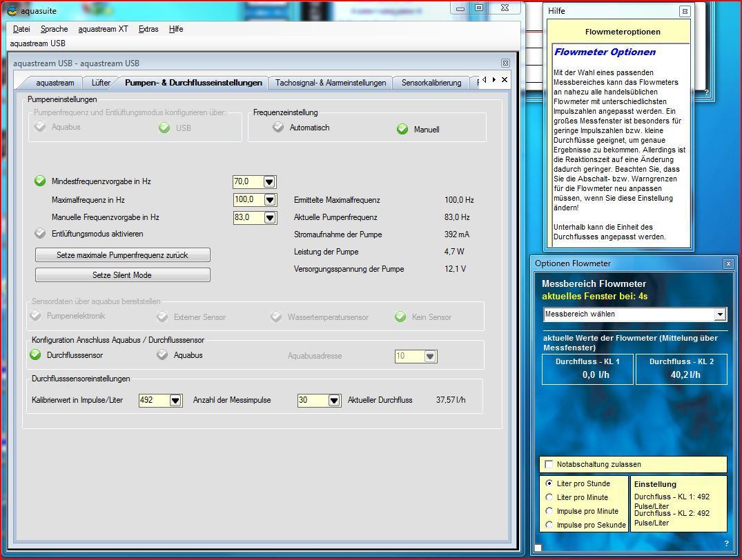Select Manuell frequency setting

pyautogui.click(x=402, y=129)
